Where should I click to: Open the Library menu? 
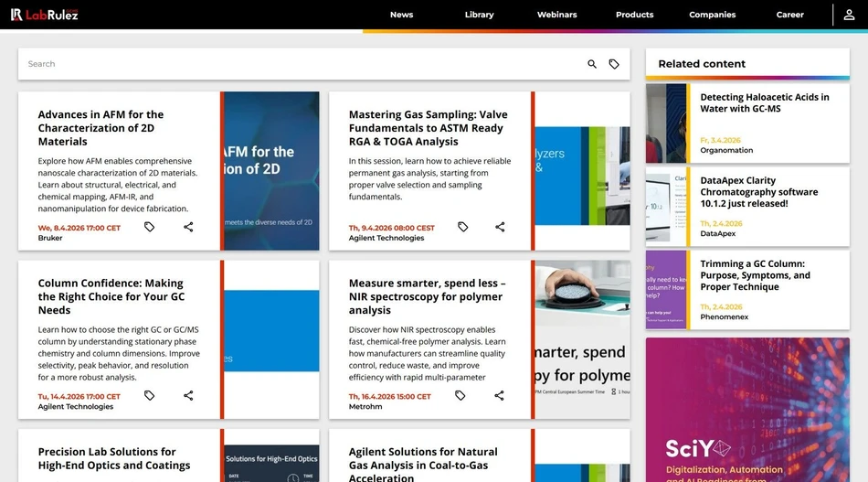[x=479, y=15]
